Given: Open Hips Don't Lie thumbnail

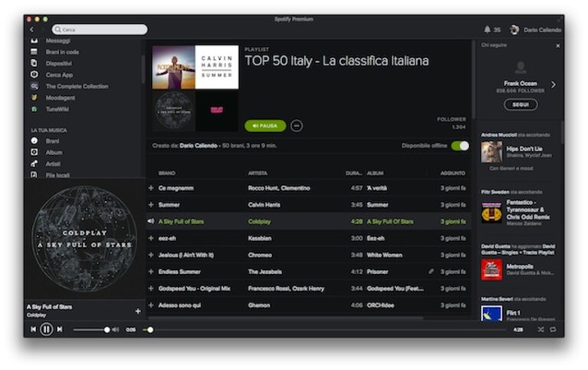Looking at the screenshot, I should click(491, 152).
